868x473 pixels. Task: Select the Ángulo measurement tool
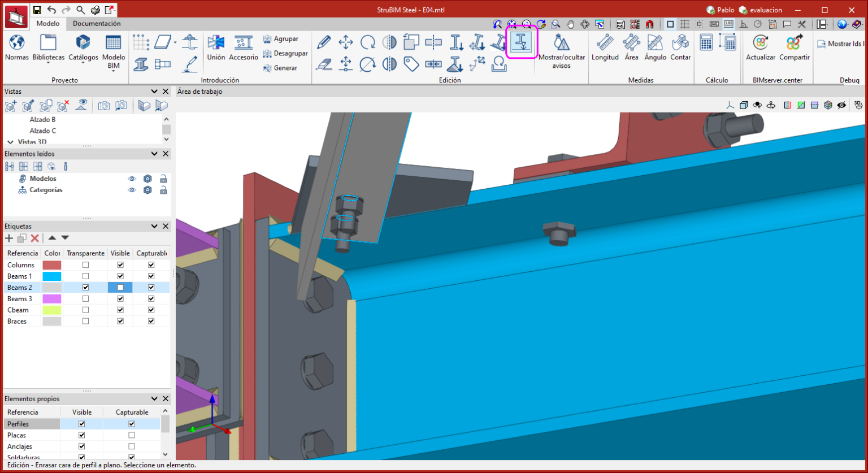coord(655,43)
